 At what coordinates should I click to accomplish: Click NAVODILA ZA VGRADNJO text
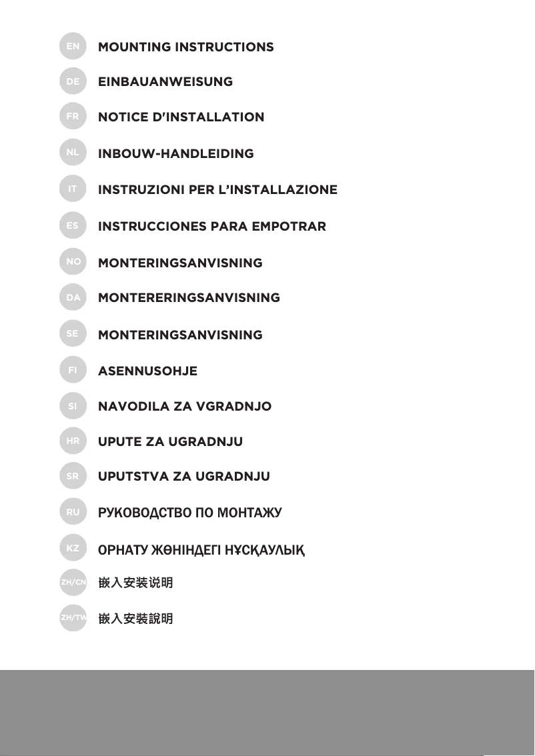click(185, 407)
